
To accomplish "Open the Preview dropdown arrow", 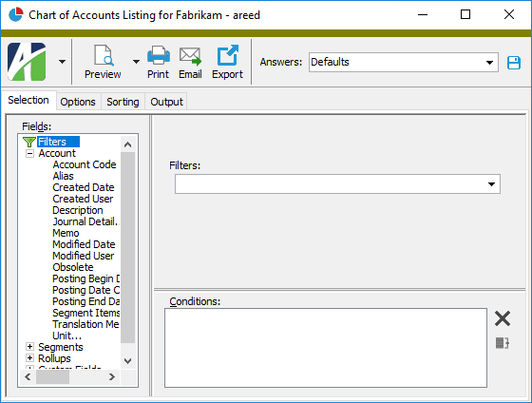I will pos(136,62).
